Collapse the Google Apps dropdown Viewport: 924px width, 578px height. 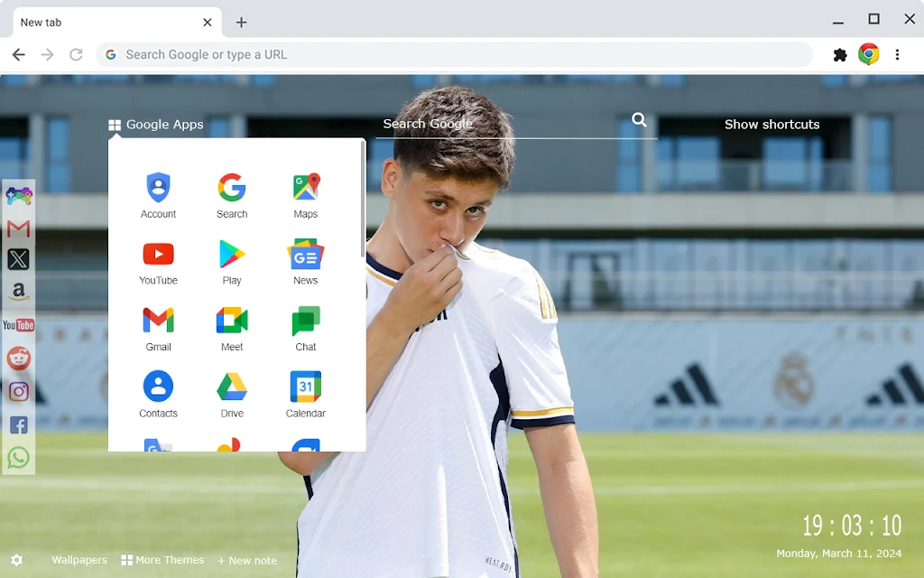(156, 125)
